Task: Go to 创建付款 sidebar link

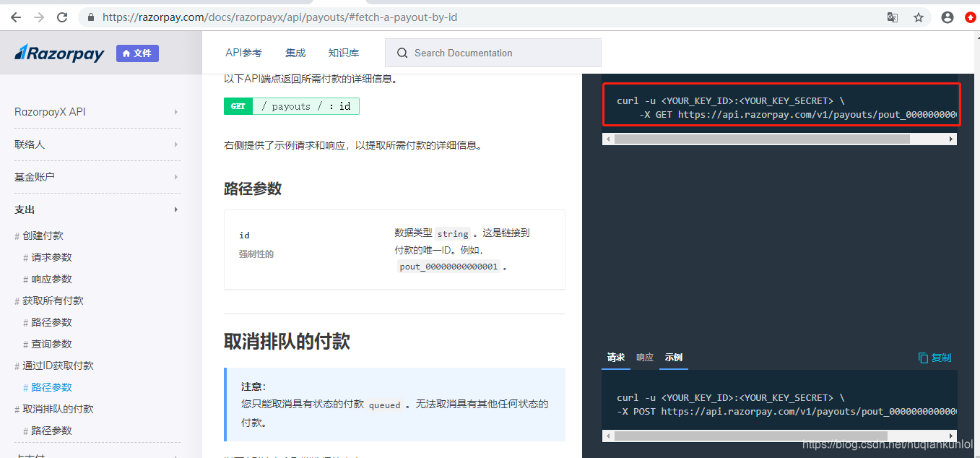Action: 43,236
